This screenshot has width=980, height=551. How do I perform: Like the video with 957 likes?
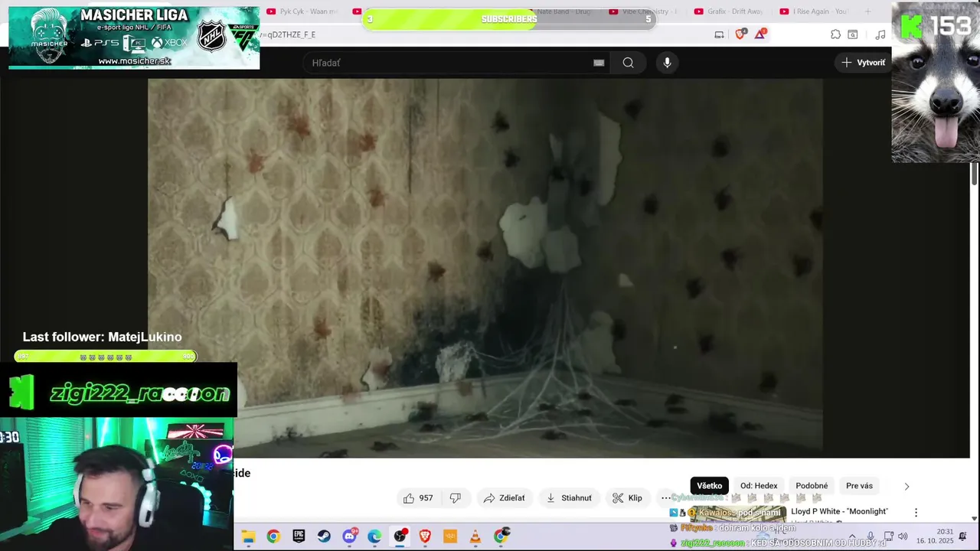[418, 498]
